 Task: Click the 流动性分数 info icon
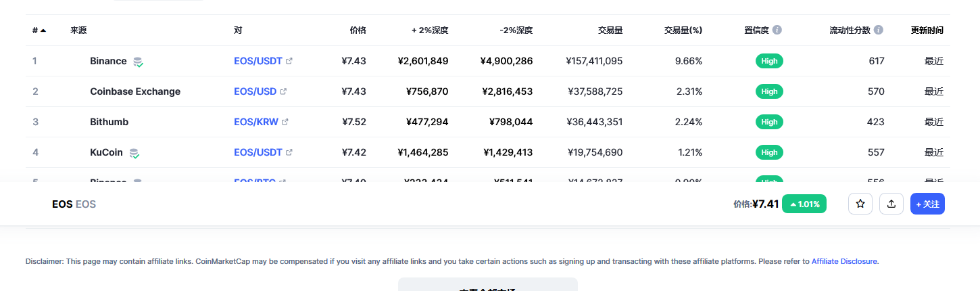pyautogui.click(x=879, y=30)
